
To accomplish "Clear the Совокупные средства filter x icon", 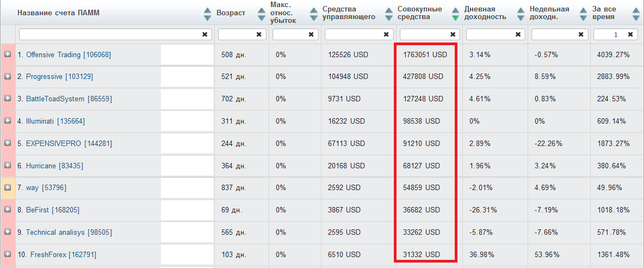I will [453, 34].
